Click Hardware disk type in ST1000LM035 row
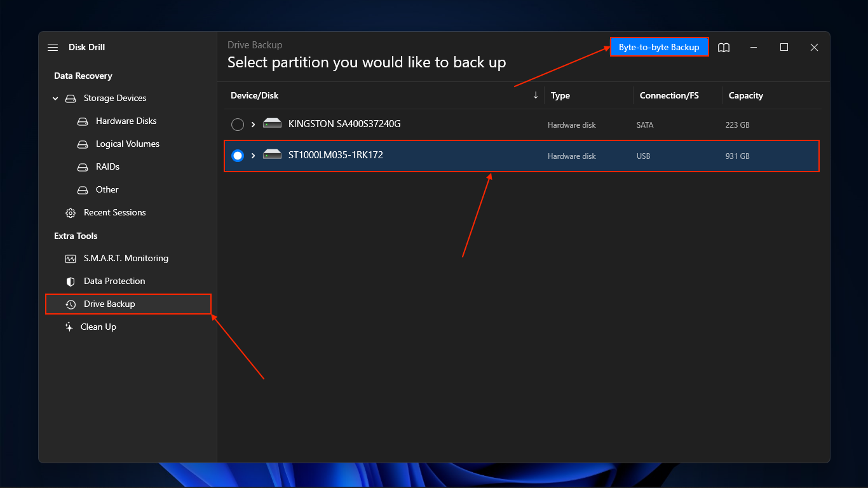The width and height of the screenshot is (868, 488). 572,156
